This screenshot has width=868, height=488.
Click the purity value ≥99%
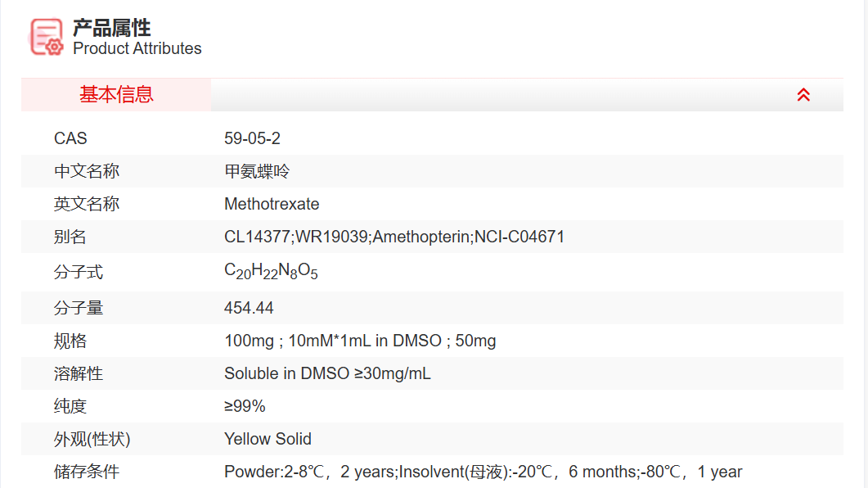tap(245, 406)
